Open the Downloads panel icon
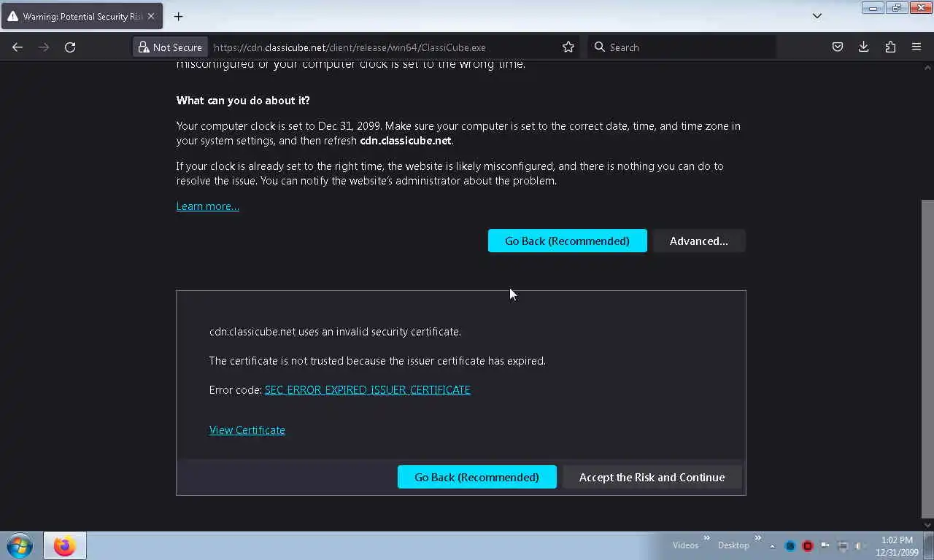 point(864,47)
